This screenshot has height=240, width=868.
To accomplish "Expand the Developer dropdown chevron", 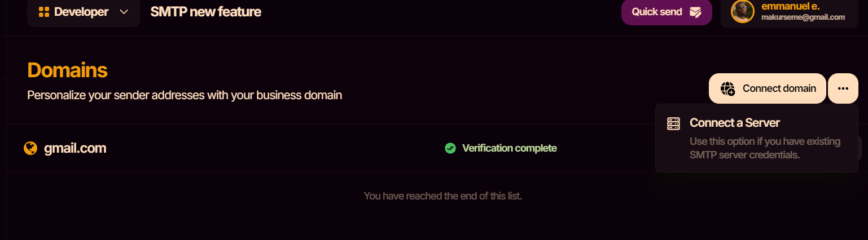I will 124,12.
